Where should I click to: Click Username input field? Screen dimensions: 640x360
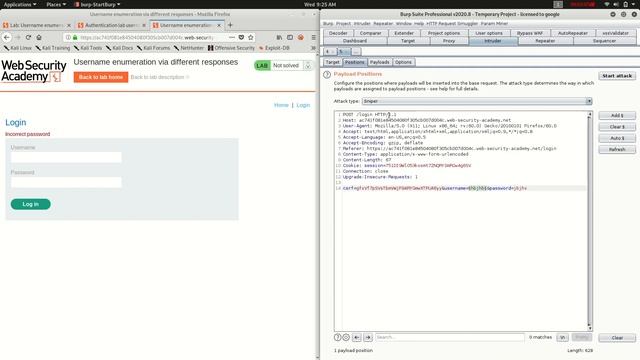pos(66,157)
